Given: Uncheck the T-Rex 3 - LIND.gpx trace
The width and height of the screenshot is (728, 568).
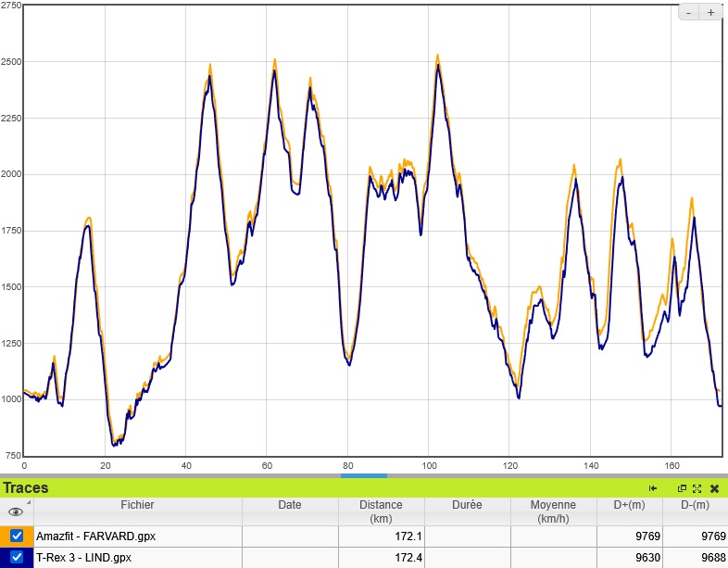Looking at the screenshot, I should [x=17, y=557].
